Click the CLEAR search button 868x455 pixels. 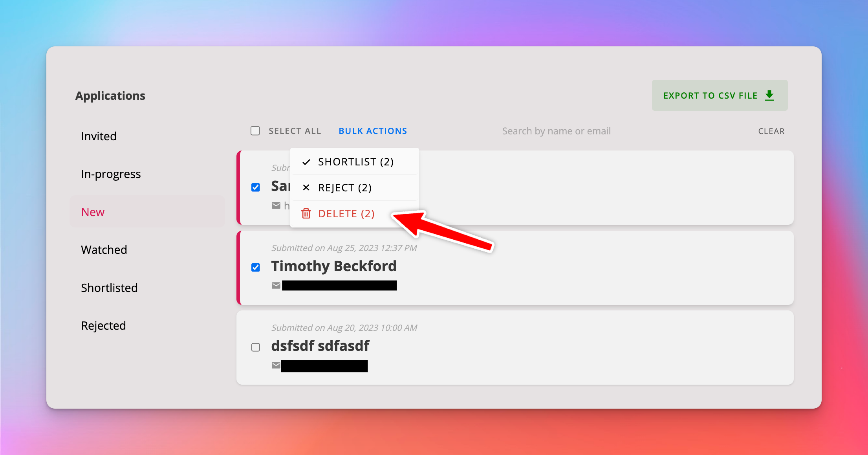(x=771, y=131)
